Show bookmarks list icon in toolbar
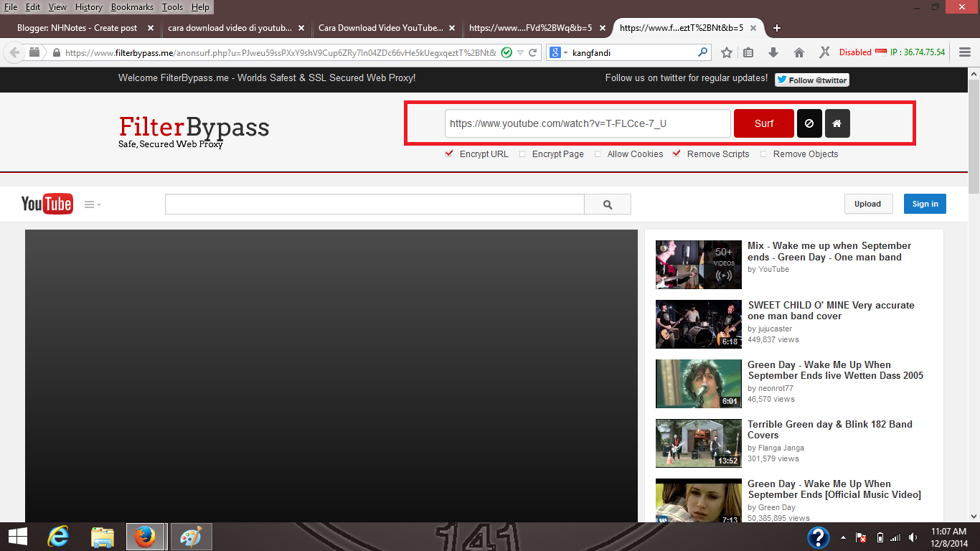This screenshot has height=551, width=980. [x=748, y=52]
